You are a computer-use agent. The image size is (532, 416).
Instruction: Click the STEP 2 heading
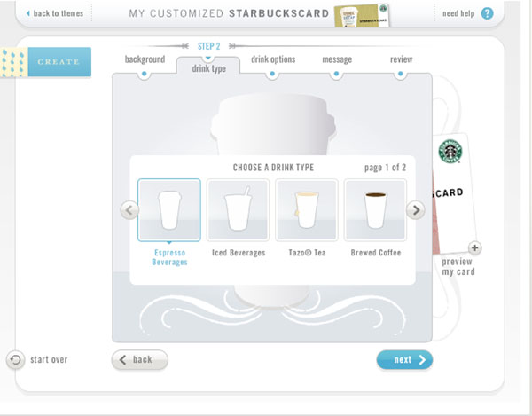click(x=208, y=46)
